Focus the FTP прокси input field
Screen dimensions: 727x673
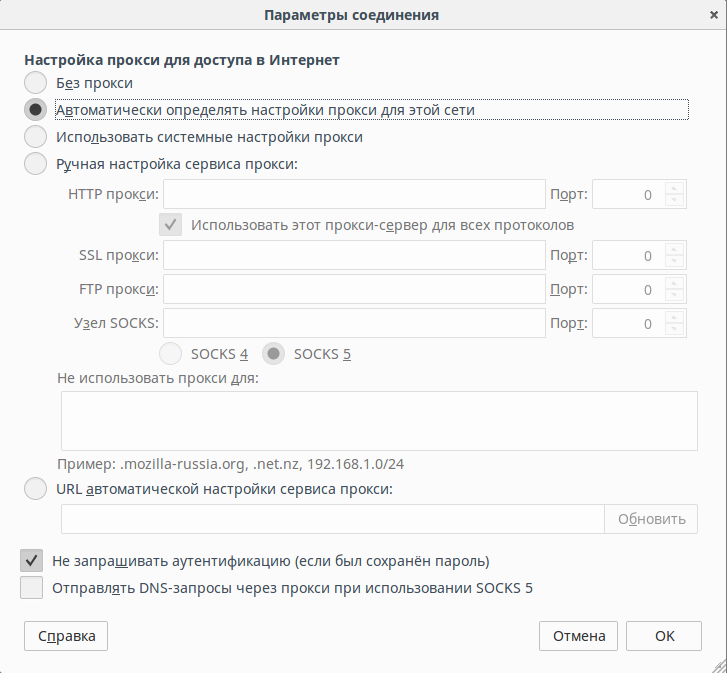click(x=354, y=290)
